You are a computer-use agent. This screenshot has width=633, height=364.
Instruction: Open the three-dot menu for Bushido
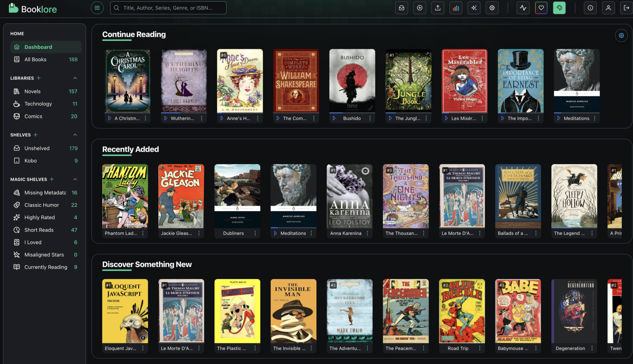pos(370,118)
